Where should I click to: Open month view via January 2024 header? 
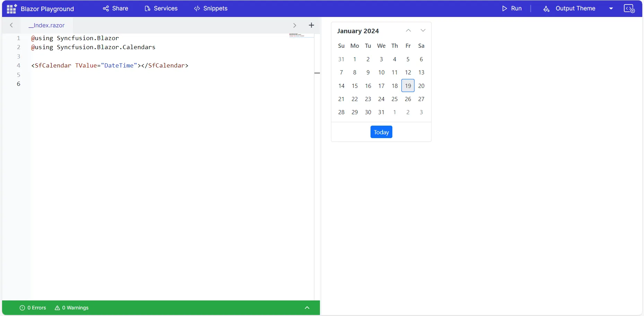pos(358,31)
